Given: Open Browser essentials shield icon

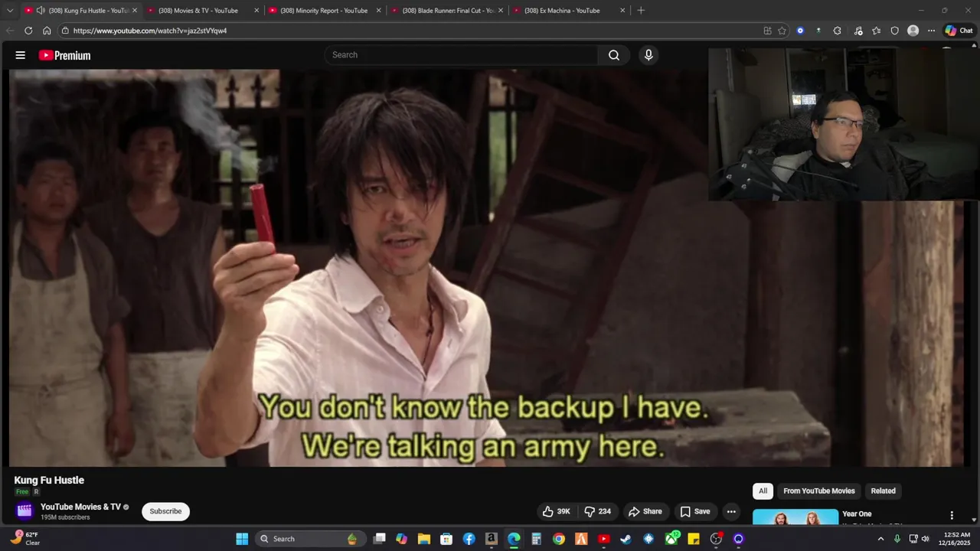Looking at the screenshot, I should coord(895,31).
